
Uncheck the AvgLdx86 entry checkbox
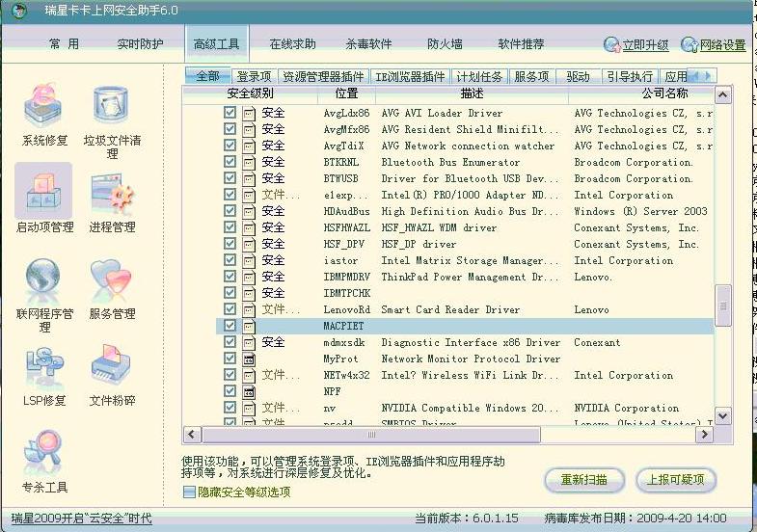point(230,113)
